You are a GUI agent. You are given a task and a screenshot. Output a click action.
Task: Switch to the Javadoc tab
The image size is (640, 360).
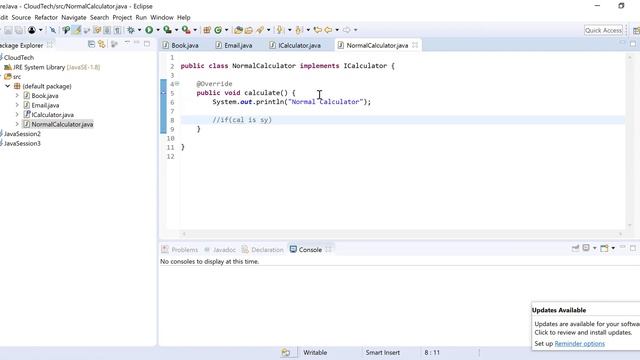[x=220, y=249]
